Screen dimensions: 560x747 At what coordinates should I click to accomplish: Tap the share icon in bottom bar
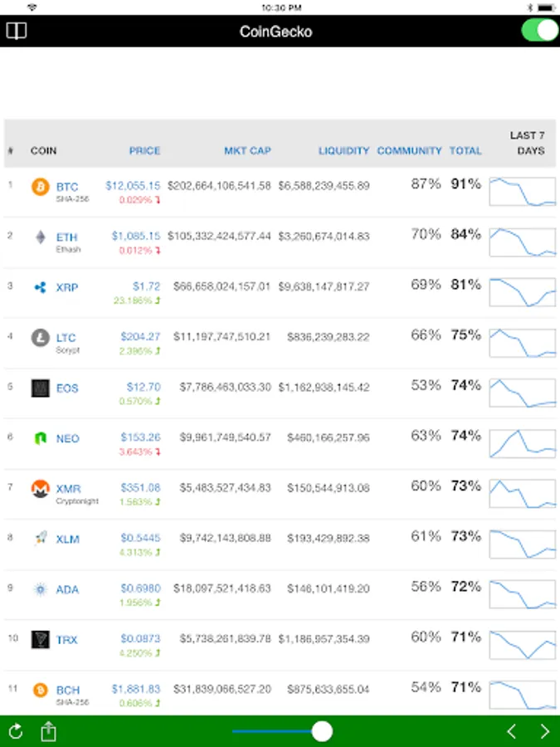click(x=48, y=731)
